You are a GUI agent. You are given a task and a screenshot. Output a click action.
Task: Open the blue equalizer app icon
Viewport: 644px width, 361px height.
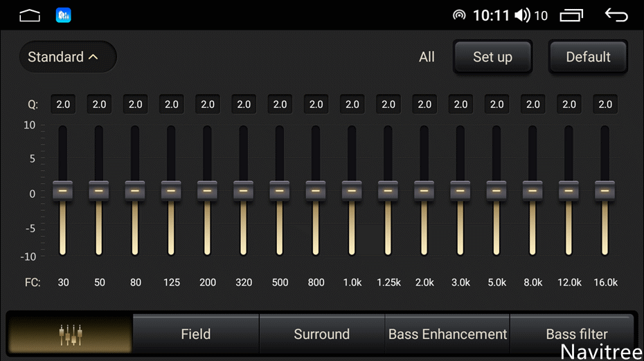tap(64, 15)
